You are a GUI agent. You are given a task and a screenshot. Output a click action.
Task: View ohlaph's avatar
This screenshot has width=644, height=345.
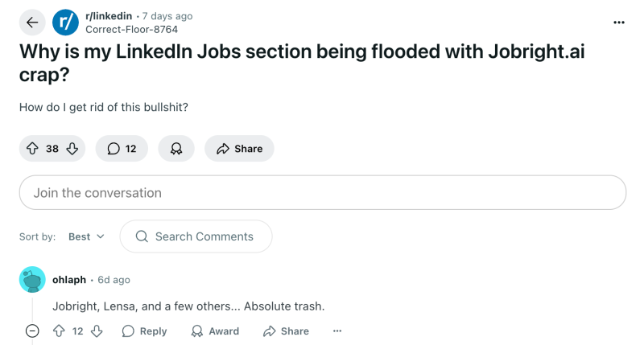(32, 280)
